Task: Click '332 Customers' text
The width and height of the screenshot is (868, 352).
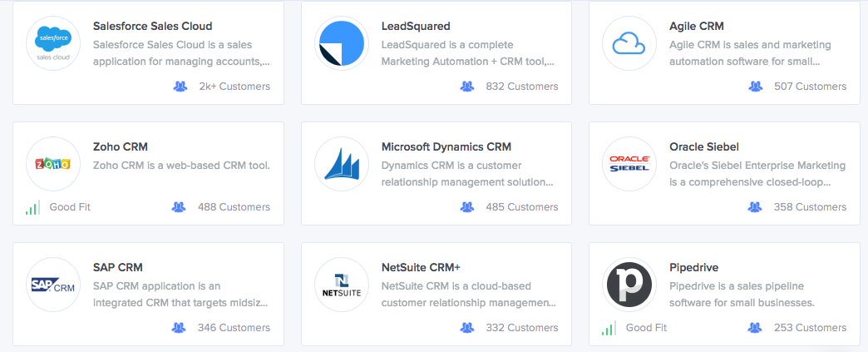Action: pyautogui.click(x=522, y=328)
